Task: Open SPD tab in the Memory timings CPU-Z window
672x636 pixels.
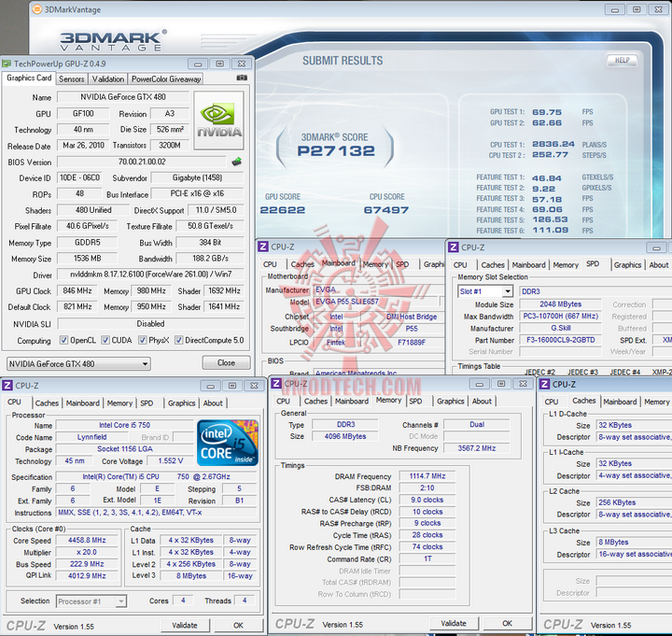Action: (415, 401)
